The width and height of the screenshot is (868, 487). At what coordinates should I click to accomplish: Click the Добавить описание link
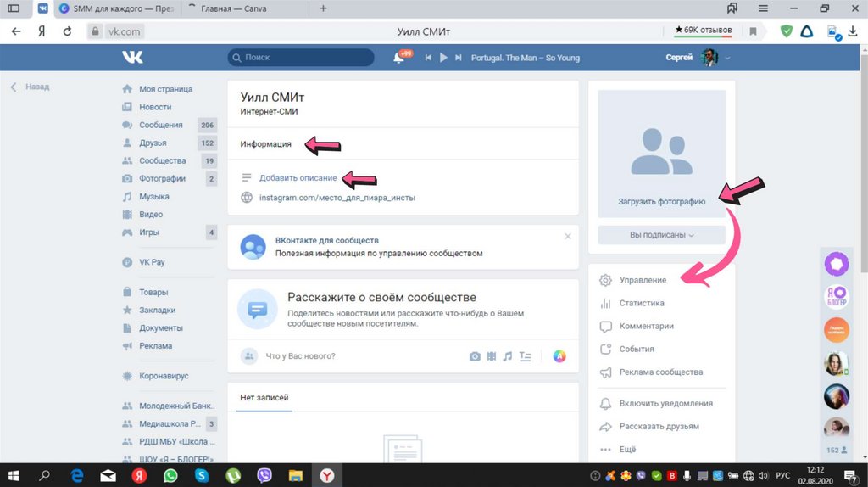point(298,177)
